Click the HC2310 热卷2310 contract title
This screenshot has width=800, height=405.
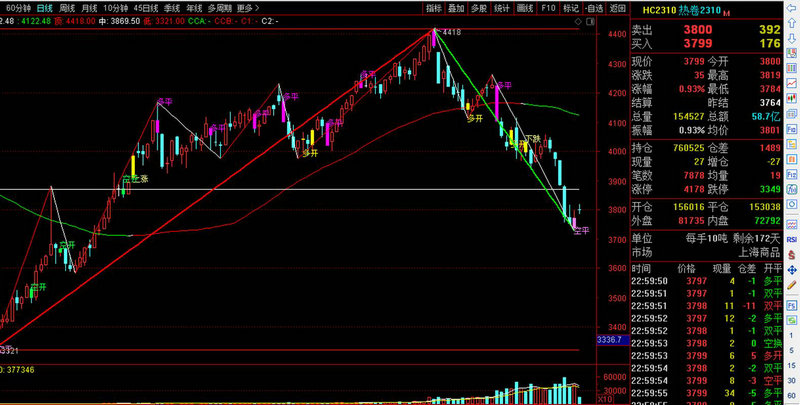684,9
